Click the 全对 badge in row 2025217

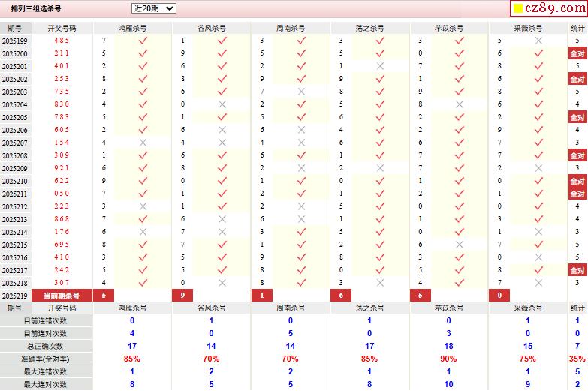pos(577,270)
